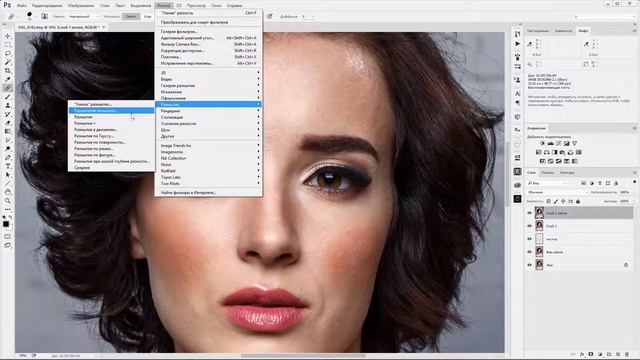Viewport: 640px width, 360px height.
Task: Click the delete layer trash icon
Action: pos(627,355)
